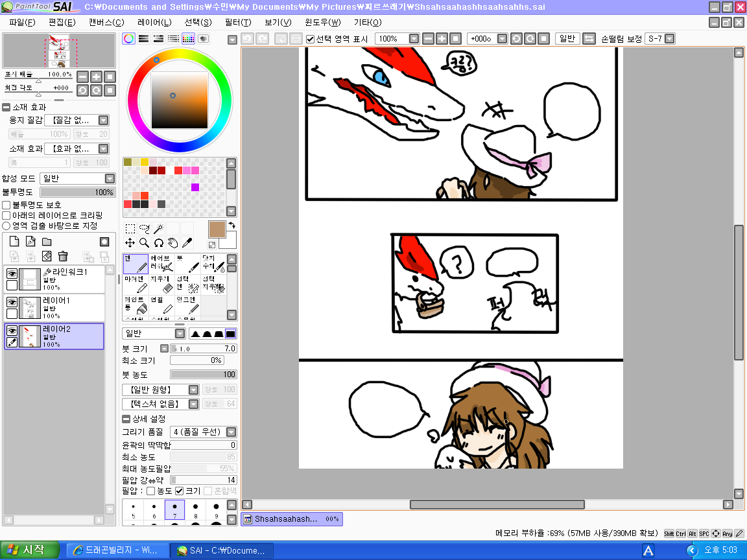Open the 파일 menu
The image size is (747, 560).
tap(22, 23)
